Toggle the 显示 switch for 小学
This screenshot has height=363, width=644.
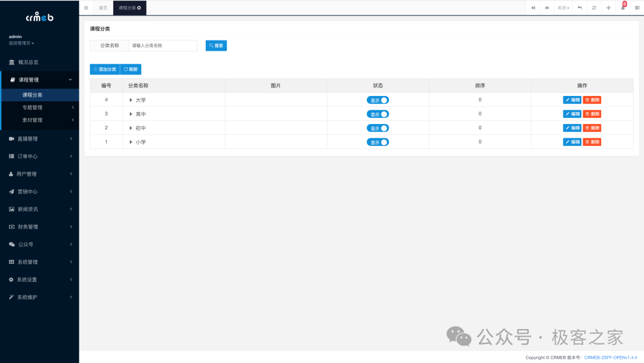point(378,142)
